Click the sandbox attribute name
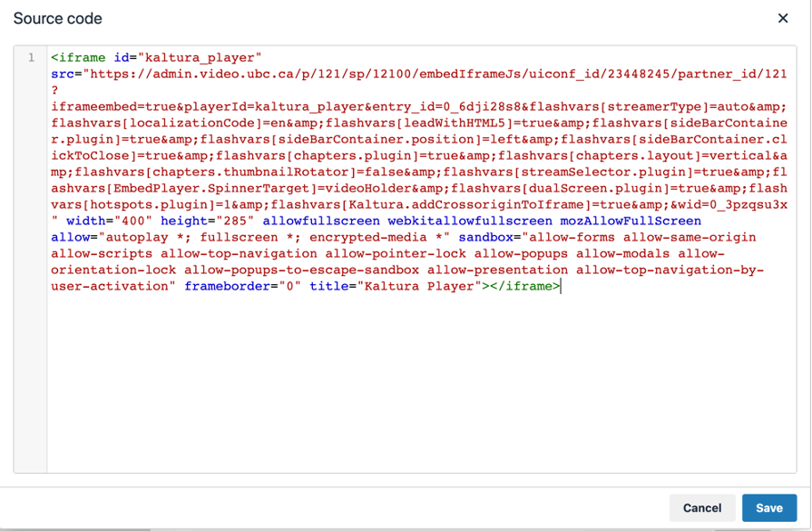The height and width of the screenshot is (531, 812). (485, 237)
